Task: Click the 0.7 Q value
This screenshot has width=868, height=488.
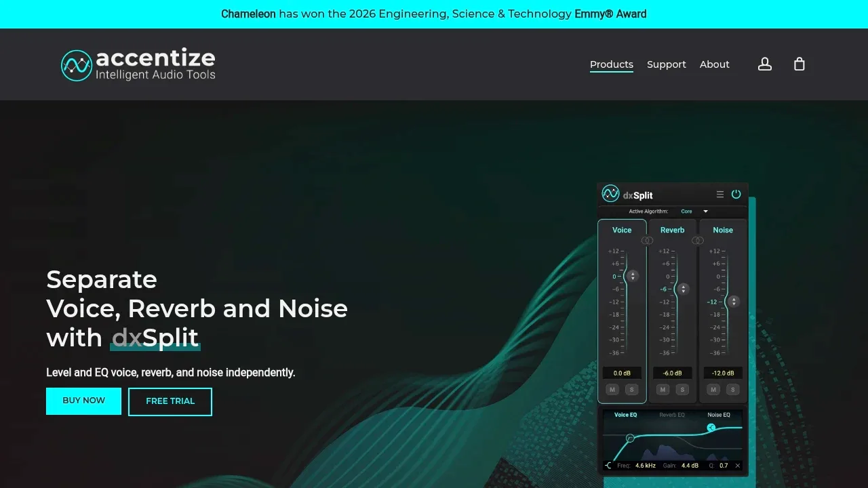Action: (x=724, y=466)
